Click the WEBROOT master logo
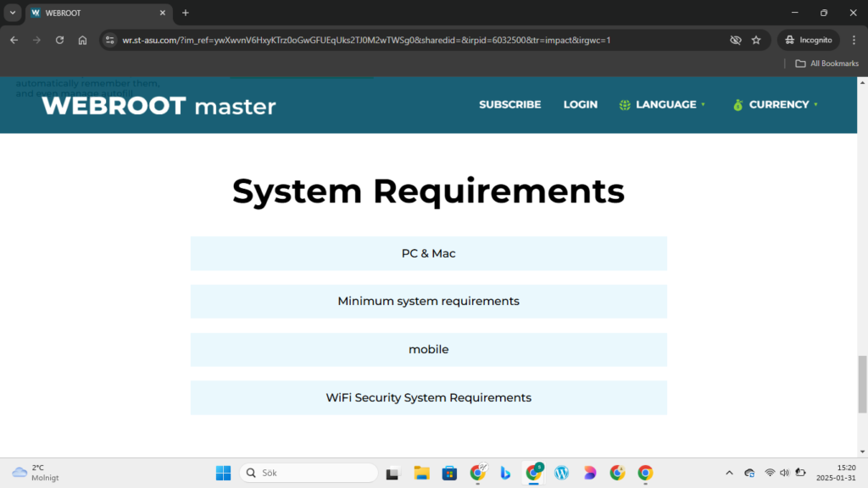 tap(159, 106)
